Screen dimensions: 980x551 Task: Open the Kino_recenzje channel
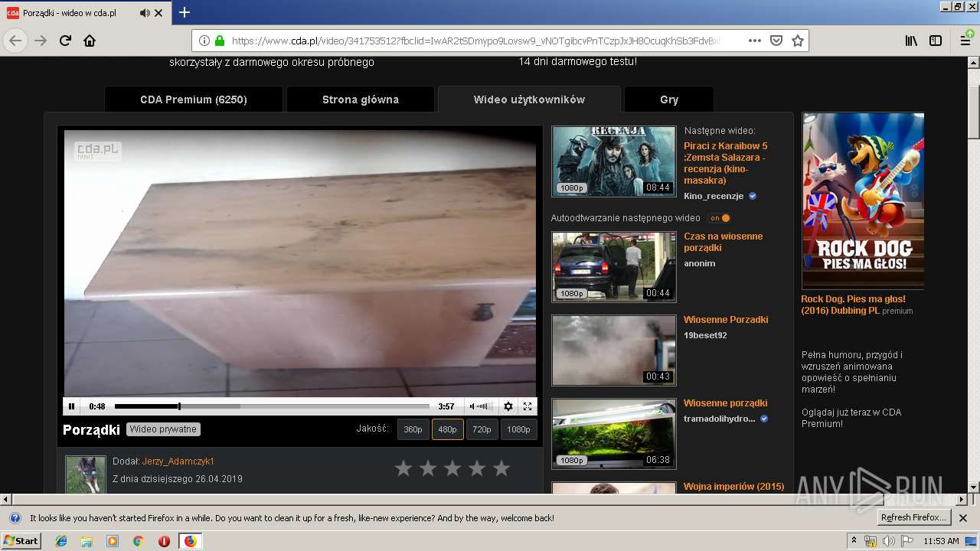pyautogui.click(x=714, y=196)
